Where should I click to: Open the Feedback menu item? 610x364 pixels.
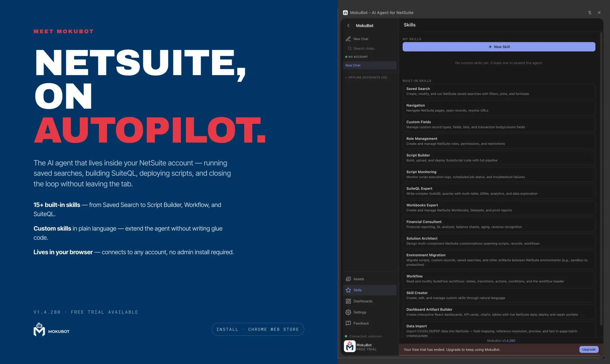point(370,323)
